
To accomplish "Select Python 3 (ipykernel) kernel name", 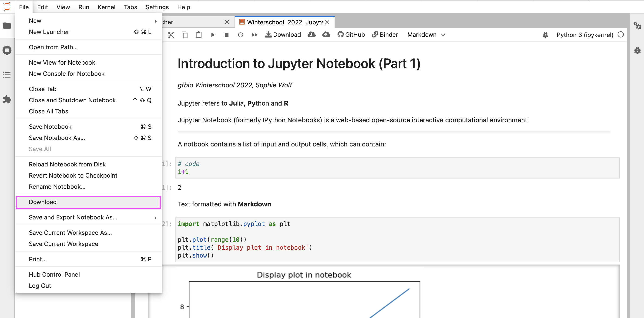I will tap(585, 35).
